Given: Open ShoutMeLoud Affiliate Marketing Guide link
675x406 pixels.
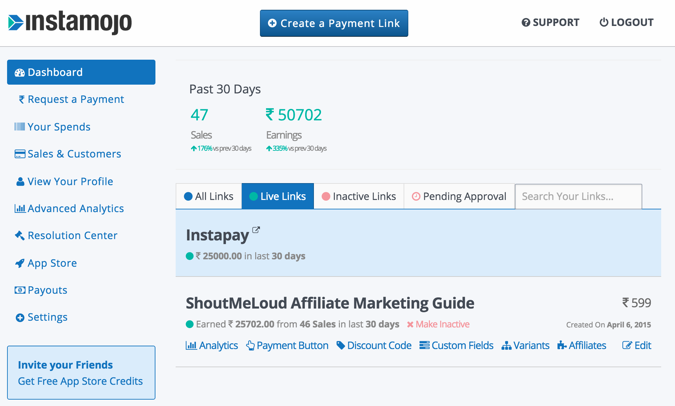Looking at the screenshot, I should tap(330, 303).
